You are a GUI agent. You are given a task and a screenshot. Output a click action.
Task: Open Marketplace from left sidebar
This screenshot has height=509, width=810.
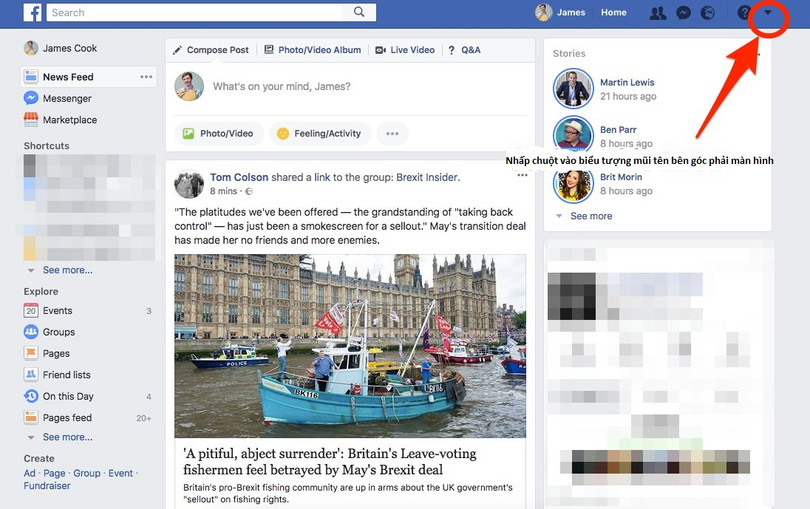tap(60, 120)
